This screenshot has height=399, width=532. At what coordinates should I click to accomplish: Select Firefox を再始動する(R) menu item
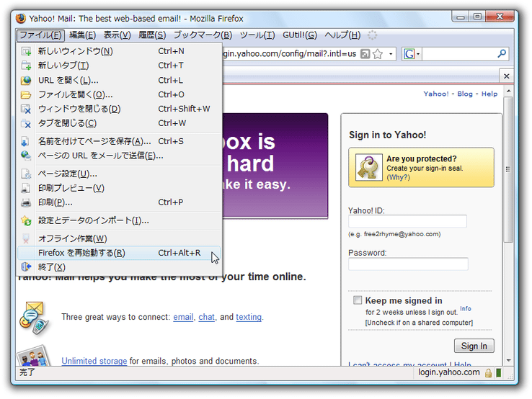81,253
